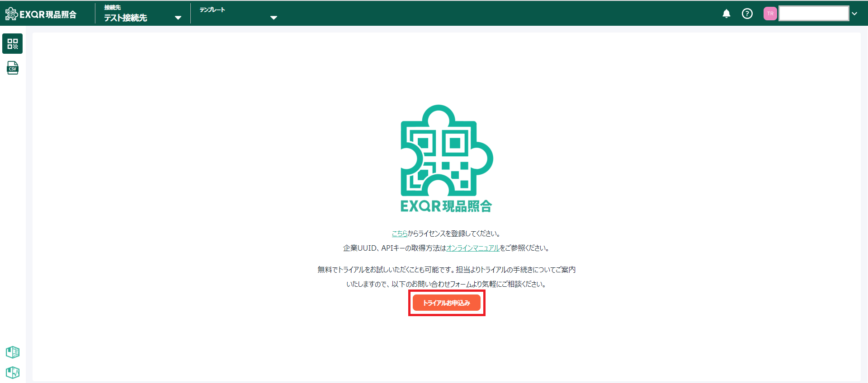Viewport: 868px width, 383px height.
Task: Open the help question mark icon
Action: (747, 14)
